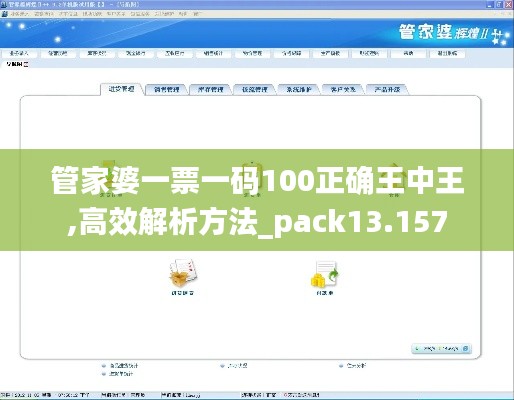This screenshot has width=514, height=400.
Task: Open the 客户关怀 tab
Action: click(343, 89)
